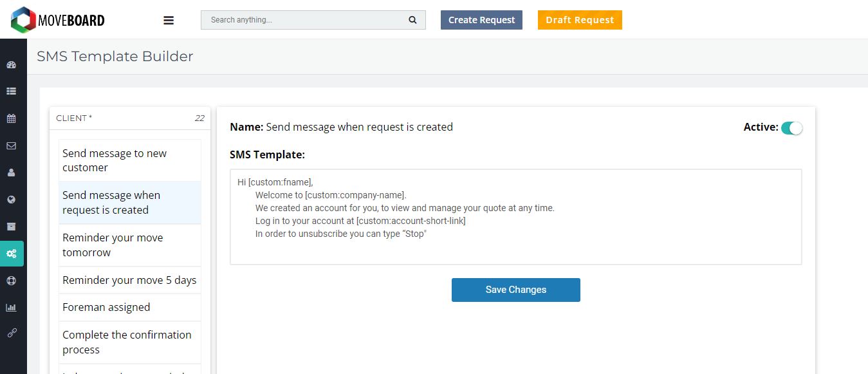868x374 pixels.
Task: Open the calendar sidebar icon
Action: click(11, 118)
